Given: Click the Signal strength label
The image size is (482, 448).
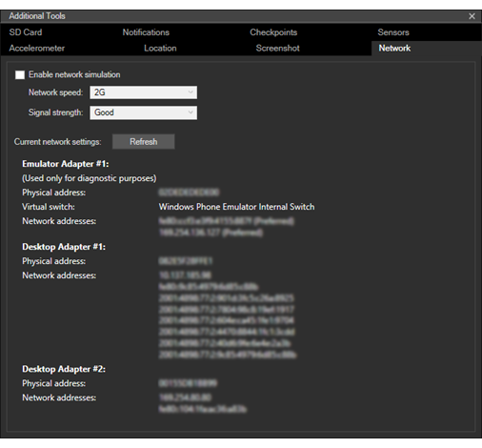Looking at the screenshot, I should coord(55,112).
